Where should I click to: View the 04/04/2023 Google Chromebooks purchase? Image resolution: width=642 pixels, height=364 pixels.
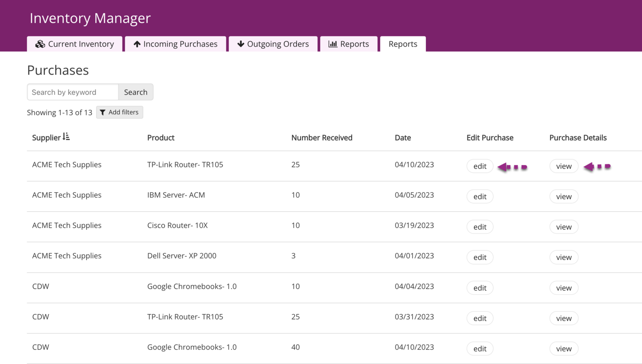click(564, 288)
